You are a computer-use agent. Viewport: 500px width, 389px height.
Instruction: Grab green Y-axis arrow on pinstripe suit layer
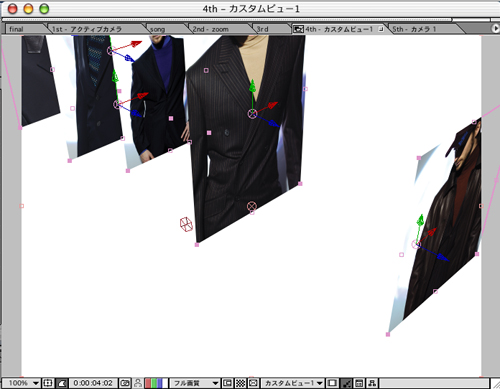pos(253,86)
